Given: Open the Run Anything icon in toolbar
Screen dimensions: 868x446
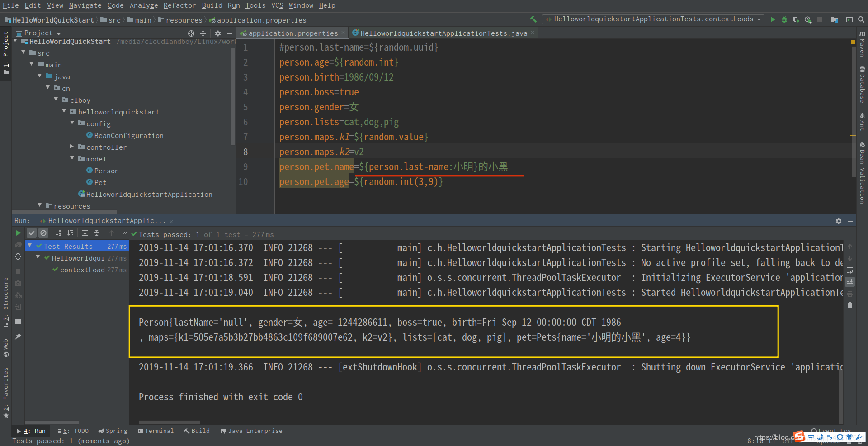Looking at the screenshot, I should point(849,19).
